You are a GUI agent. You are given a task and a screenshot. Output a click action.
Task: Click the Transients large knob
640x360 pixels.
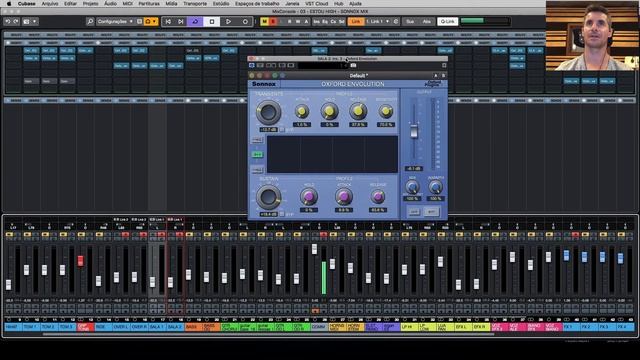click(x=268, y=112)
